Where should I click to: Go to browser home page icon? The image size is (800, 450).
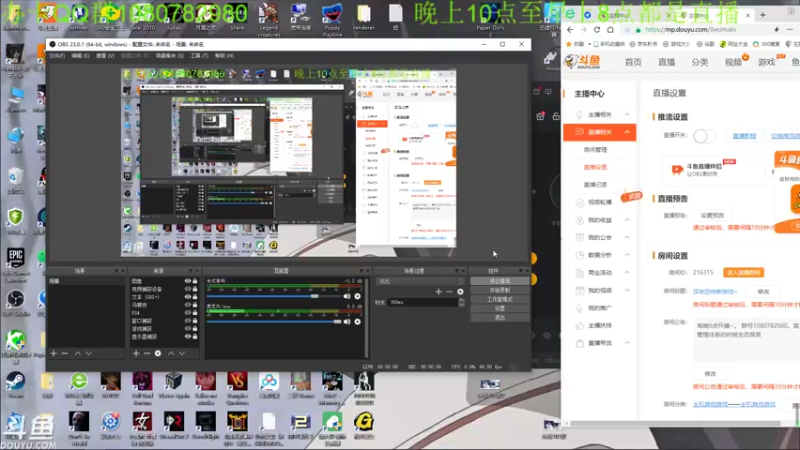pyautogui.click(x=610, y=30)
